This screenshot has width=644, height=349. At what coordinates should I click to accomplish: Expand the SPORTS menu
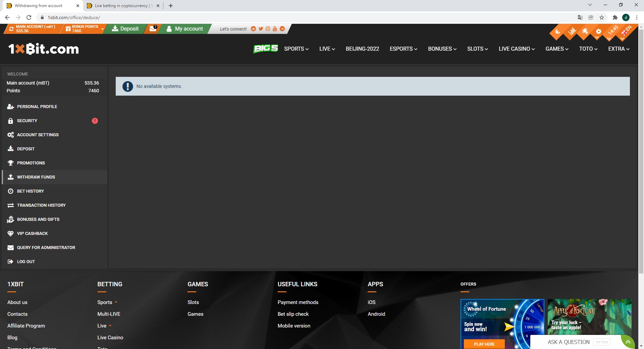click(296, 49)
